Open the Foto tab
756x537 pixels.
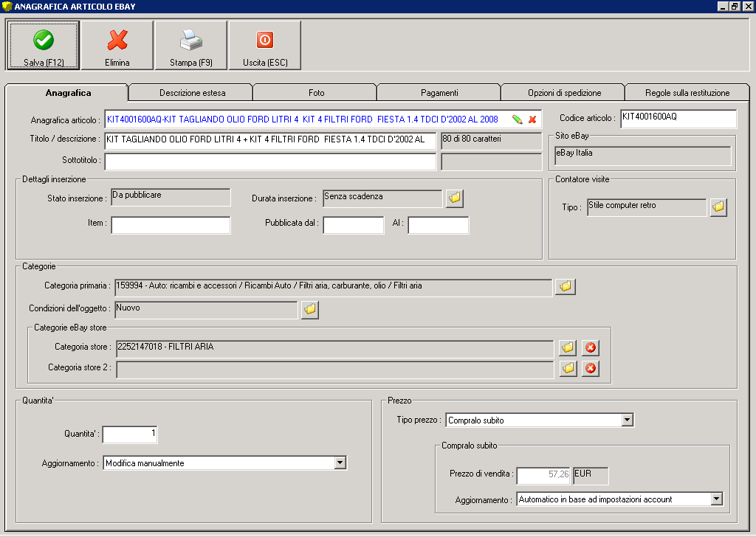tap(316, 93)
